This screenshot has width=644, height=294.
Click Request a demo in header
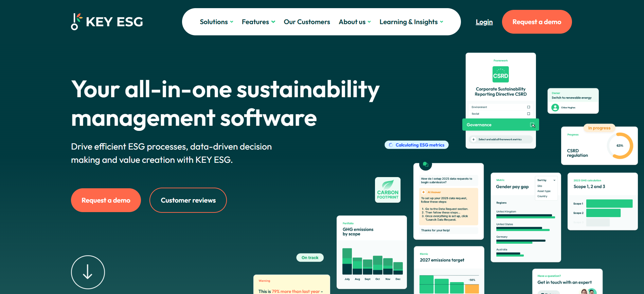[537, 22]
